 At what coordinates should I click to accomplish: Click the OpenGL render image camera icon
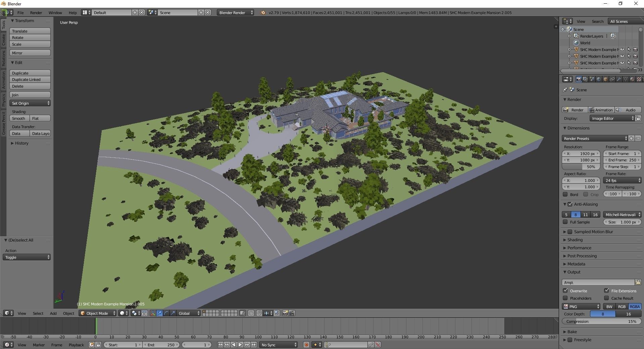(x=285, y=313)
